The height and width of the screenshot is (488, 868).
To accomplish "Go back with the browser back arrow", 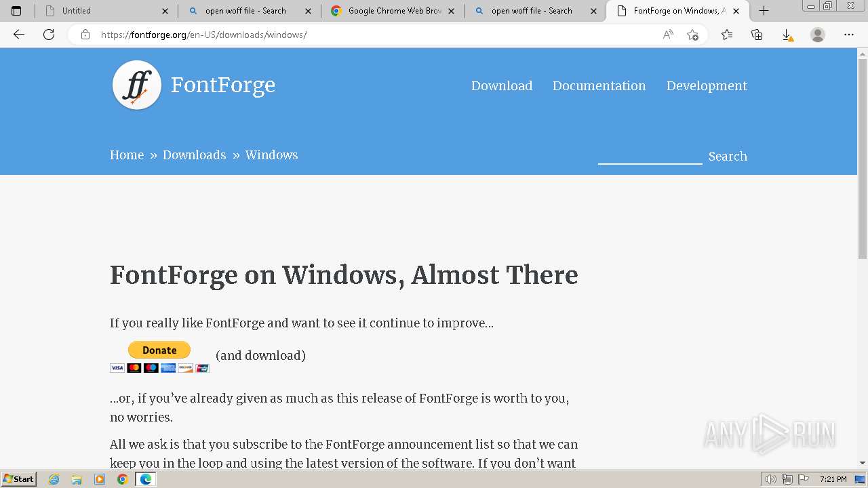I will tap(19, 35).
